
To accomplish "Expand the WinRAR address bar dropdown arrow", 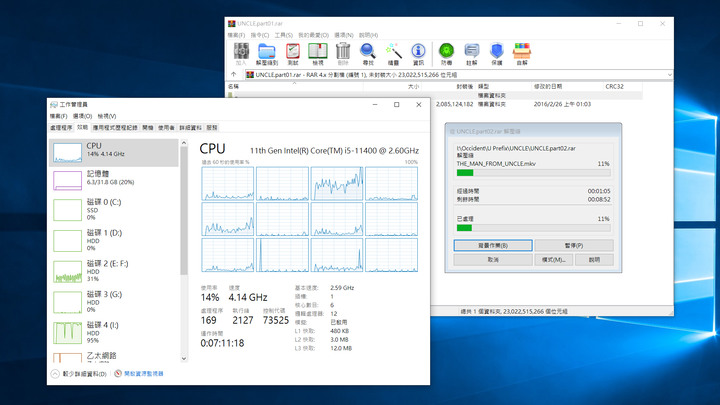I will coord(669,74).
